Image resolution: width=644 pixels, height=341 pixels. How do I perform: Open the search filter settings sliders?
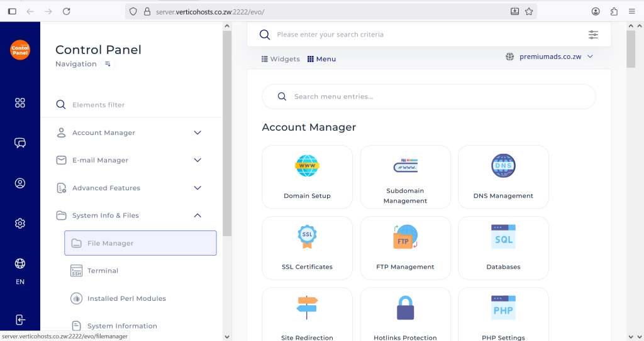593,35
